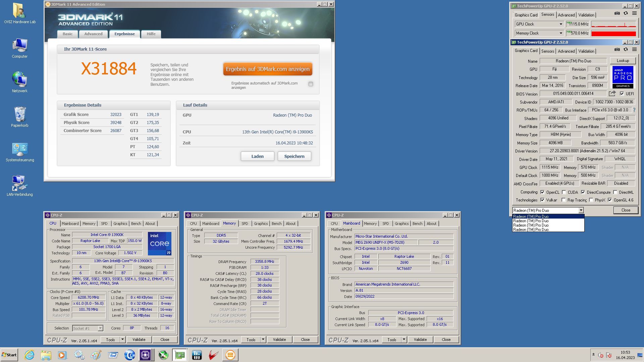Screen dimensions: 644x362
Task: Switch to the Basic tab in 3DMark 11
Action: [67, 34]
